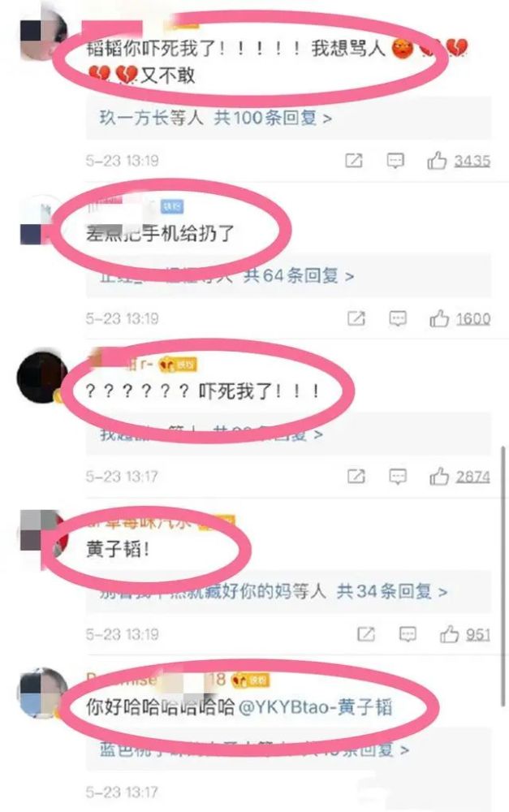The image size is (509, 812).
Task: Like the comment with 2874 likes
Action: pyautogui.click(x=439, y=476)
